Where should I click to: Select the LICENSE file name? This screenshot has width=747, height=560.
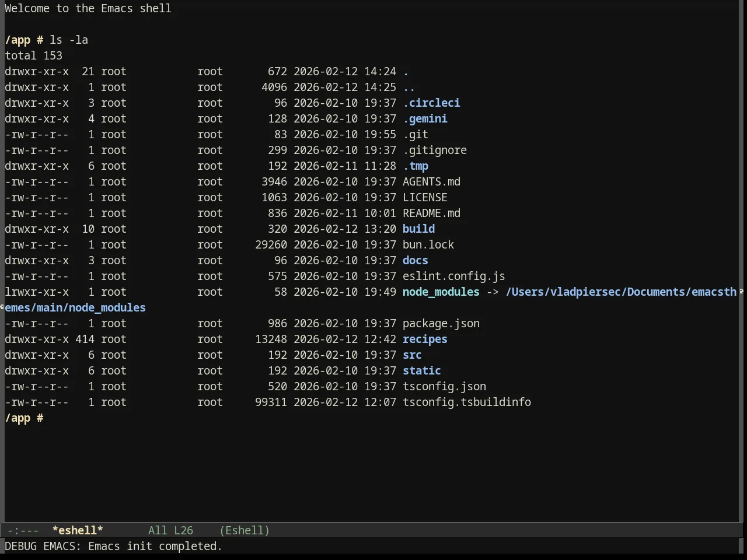[x=425, y=197]
